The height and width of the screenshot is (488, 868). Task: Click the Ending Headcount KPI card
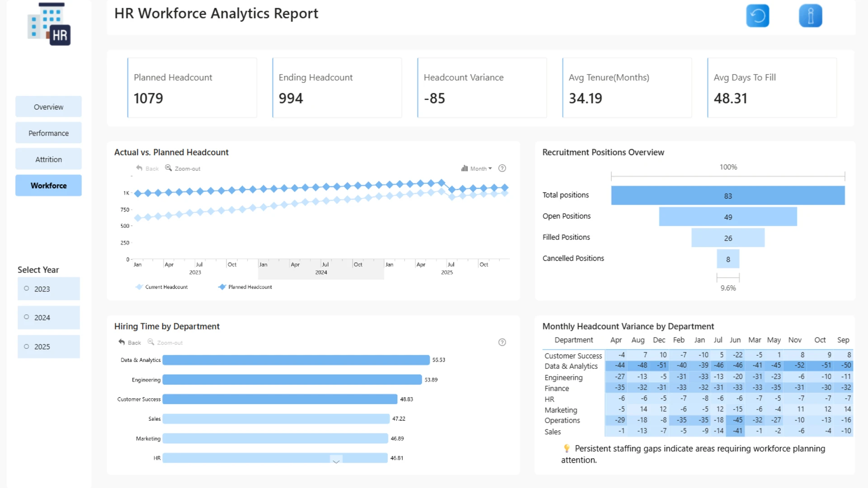(337, 88)
